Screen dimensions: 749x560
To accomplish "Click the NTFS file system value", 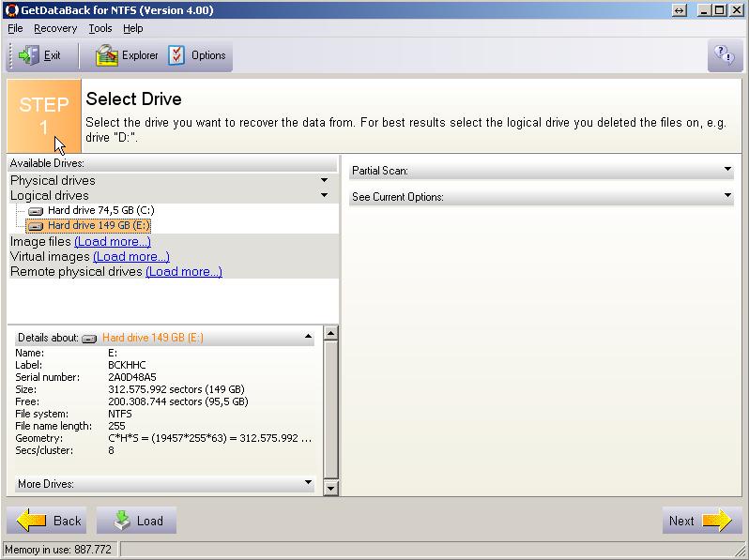I will (x=120, y=414).
